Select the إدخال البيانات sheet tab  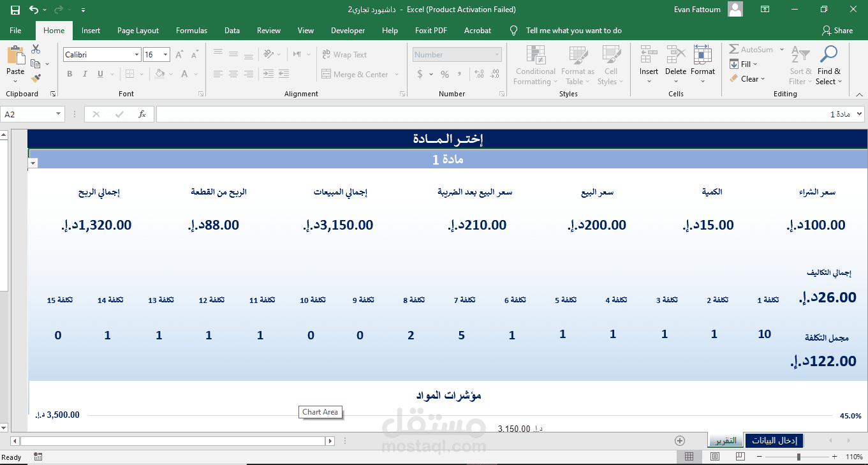point(774,441)
